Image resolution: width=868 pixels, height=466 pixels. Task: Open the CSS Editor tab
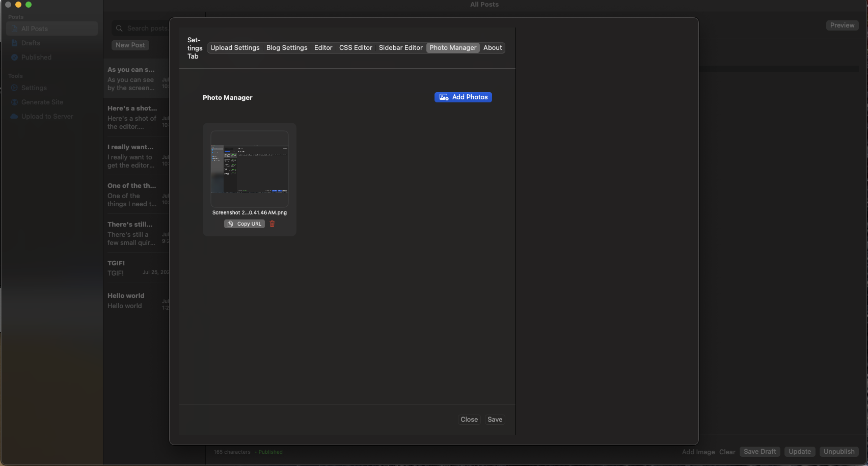pos(356,48)
